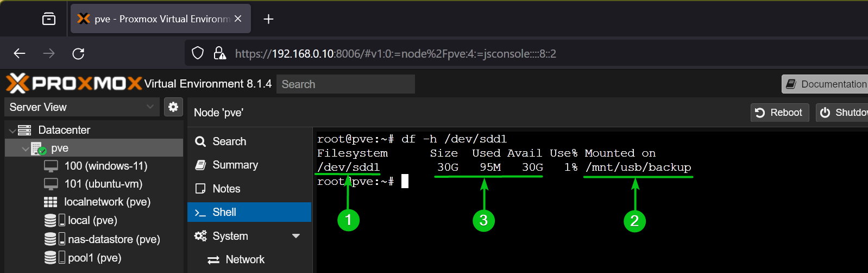Open the Server View gear settings

coord(173,107)
